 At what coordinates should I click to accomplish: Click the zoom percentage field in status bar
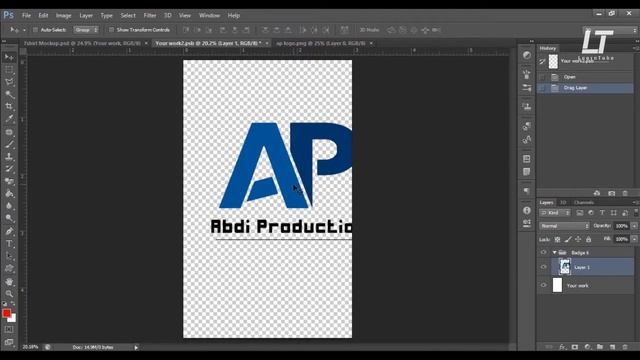point(30,347)
